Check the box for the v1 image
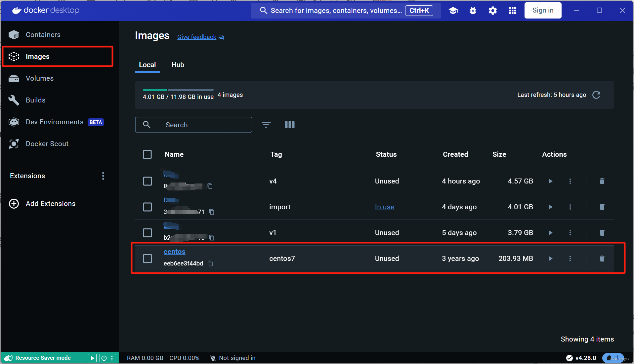The image size is (634, 364). click(148, 233)
